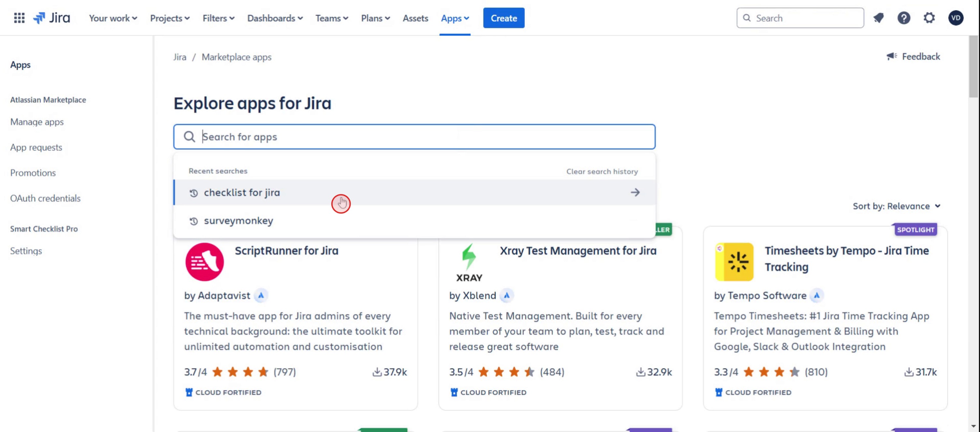Open the VD profile avatar
Image resolution: width=980 pixels, height=432 pixels.
[955, 18]
